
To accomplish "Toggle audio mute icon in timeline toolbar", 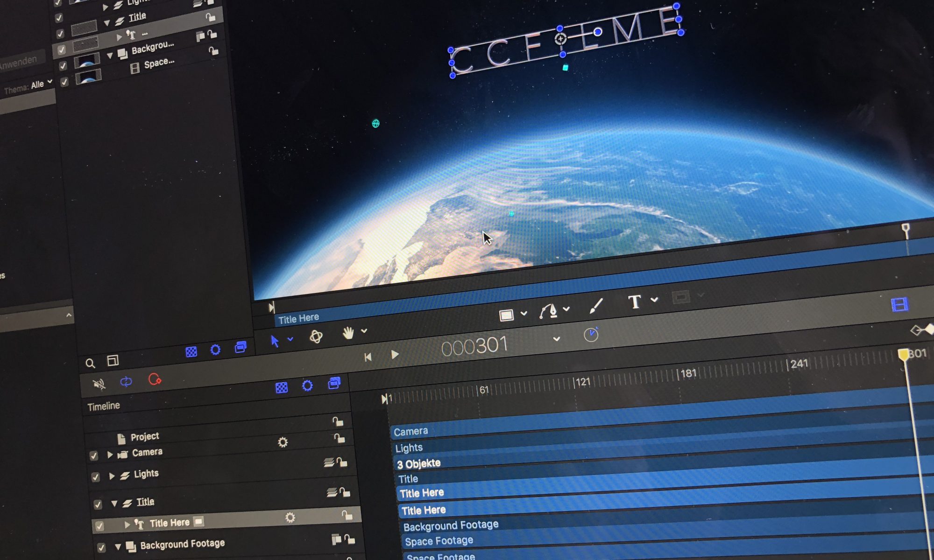I will [x=99, y=385].
